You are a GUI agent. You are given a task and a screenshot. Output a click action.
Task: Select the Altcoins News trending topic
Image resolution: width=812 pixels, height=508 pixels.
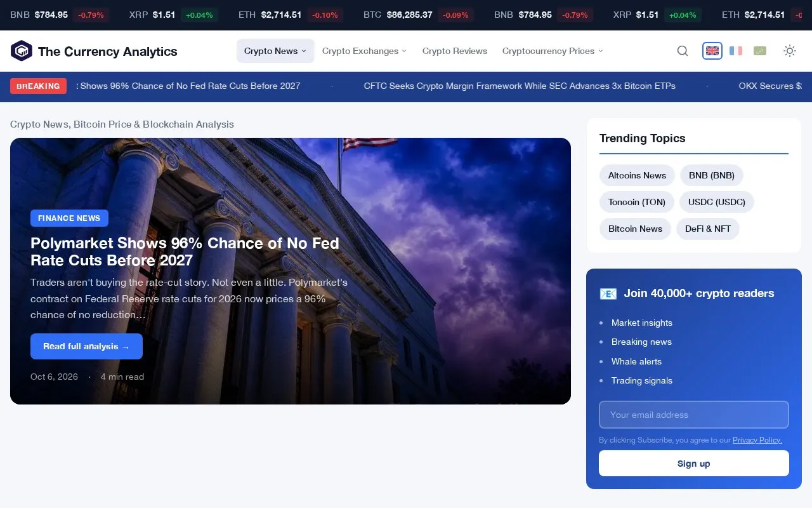(x=637, y=175)
